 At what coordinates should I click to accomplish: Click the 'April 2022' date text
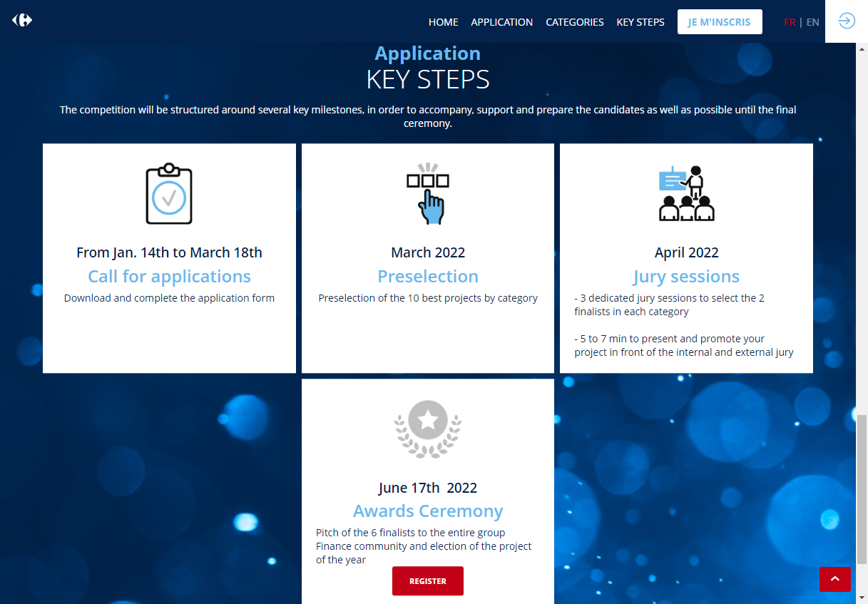tap(686, 252)
